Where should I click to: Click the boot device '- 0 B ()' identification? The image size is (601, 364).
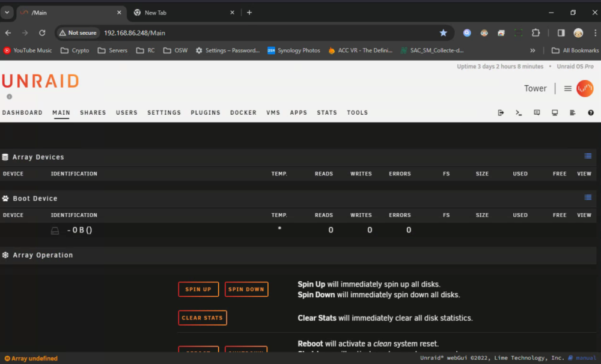79,230
